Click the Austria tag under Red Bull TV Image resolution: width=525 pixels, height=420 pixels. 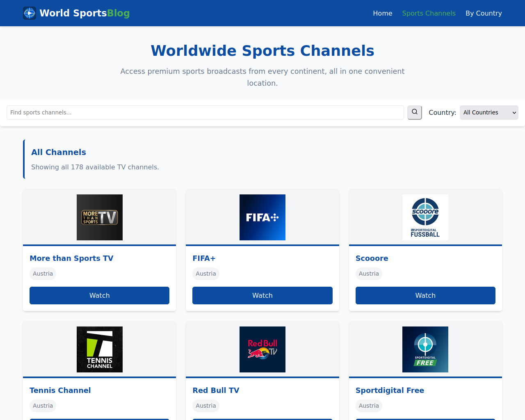pyautogui.click(x=205, y=406)
